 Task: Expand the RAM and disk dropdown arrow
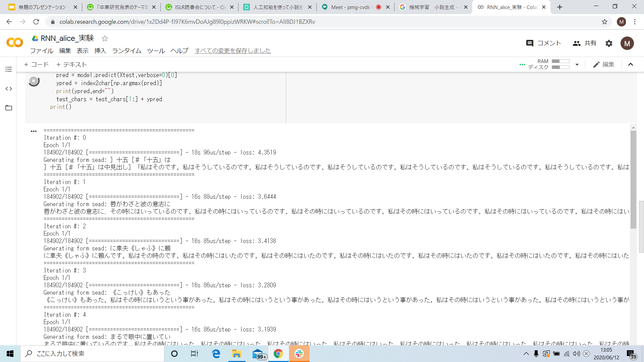click(577, 64)
